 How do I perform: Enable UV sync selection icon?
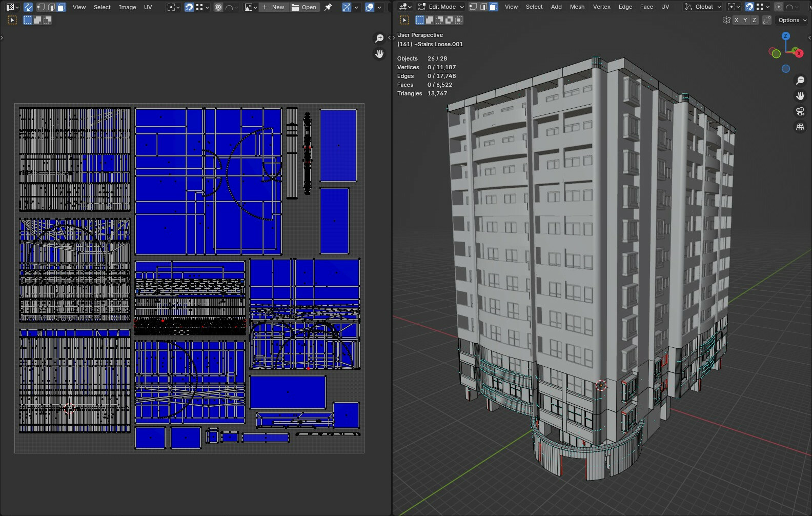[x=28, y=7]
